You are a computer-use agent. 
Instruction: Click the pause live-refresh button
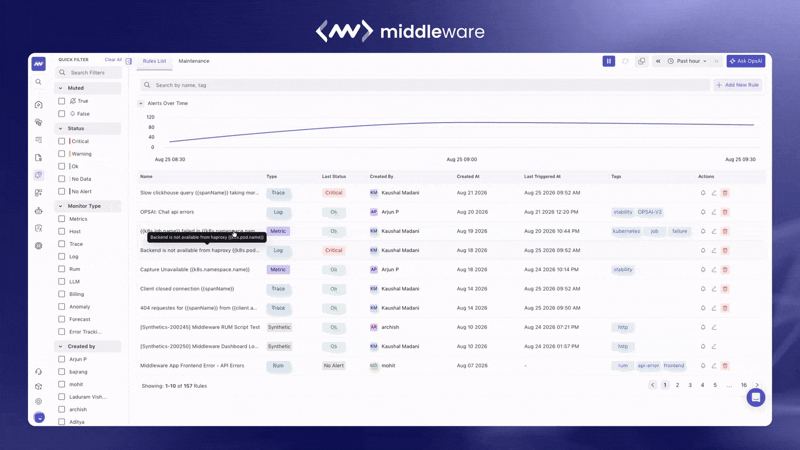click(x=609, y=61)
